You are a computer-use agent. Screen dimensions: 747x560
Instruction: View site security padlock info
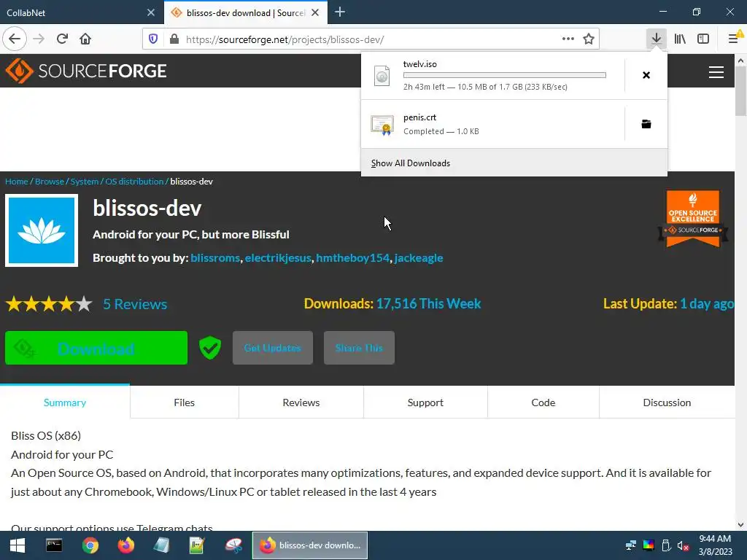[x=174, y=39]
